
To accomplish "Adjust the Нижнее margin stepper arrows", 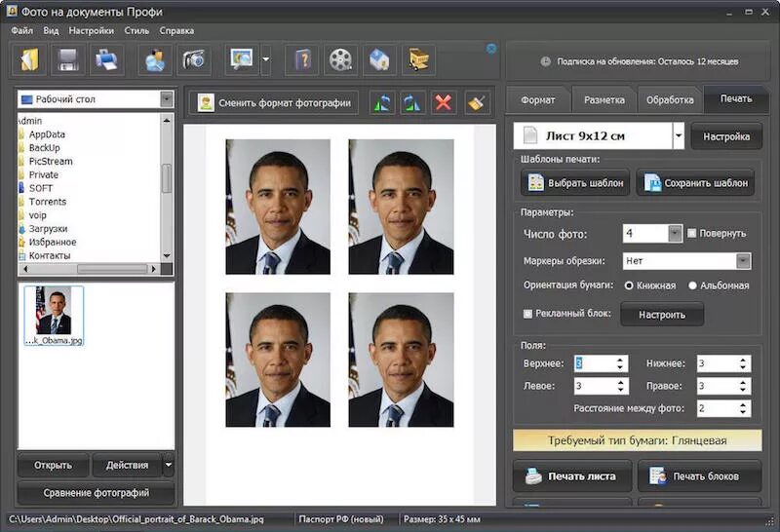I will point(743,363).
